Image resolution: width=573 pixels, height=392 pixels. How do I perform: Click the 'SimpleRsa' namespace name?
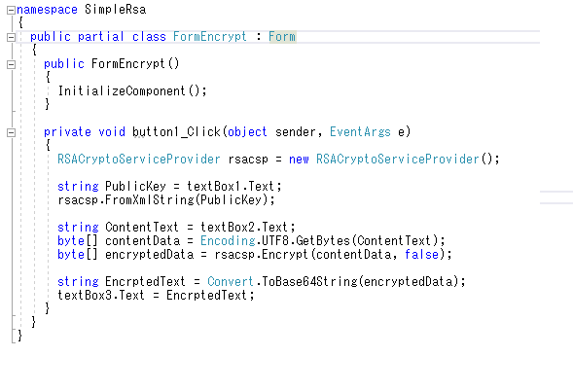[116, 10]
